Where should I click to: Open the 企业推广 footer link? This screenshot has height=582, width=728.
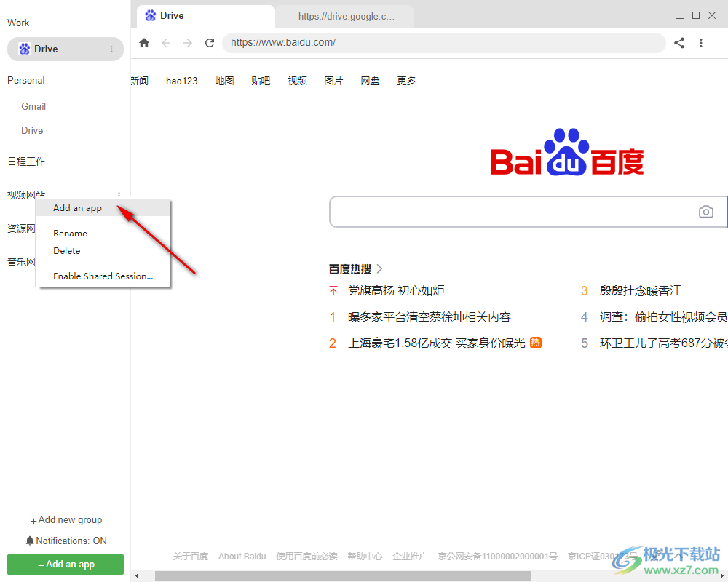click(410, 556)
